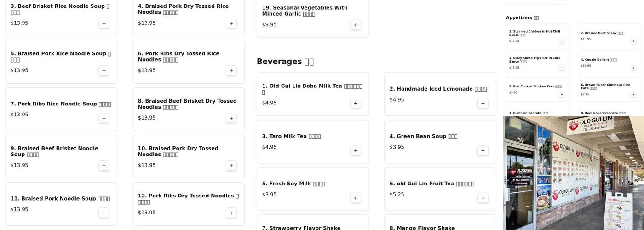Add Pork Ribs Rice Noodle Soup
This screenshot has width=644, height=230.
tap(104, 118)
